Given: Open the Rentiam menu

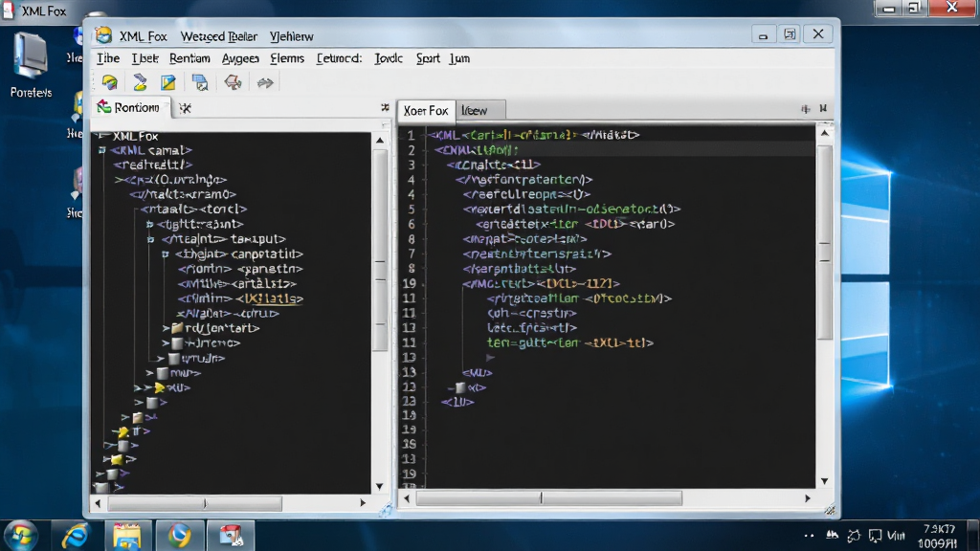Looking at the screenshot, I should [189, 58].
